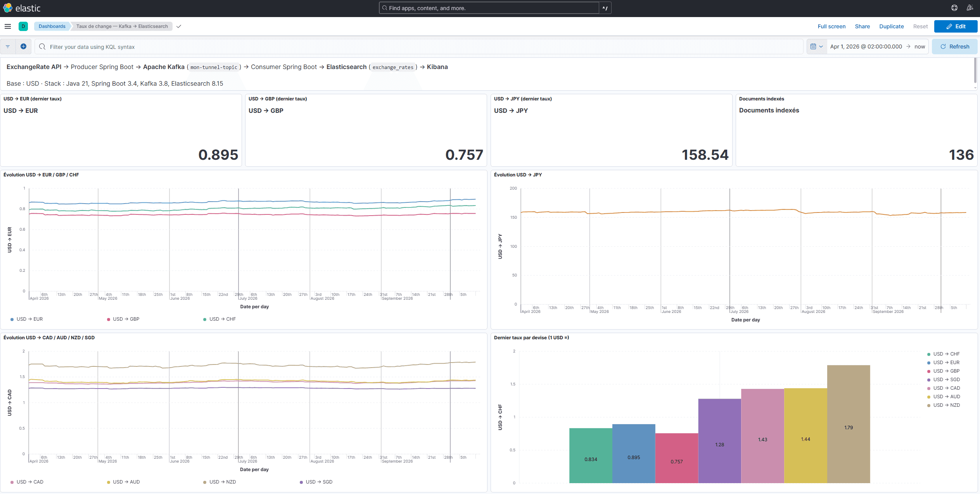Go to Dashboards breadcrumb
The image size is (980, 494).
pos(52,26)
